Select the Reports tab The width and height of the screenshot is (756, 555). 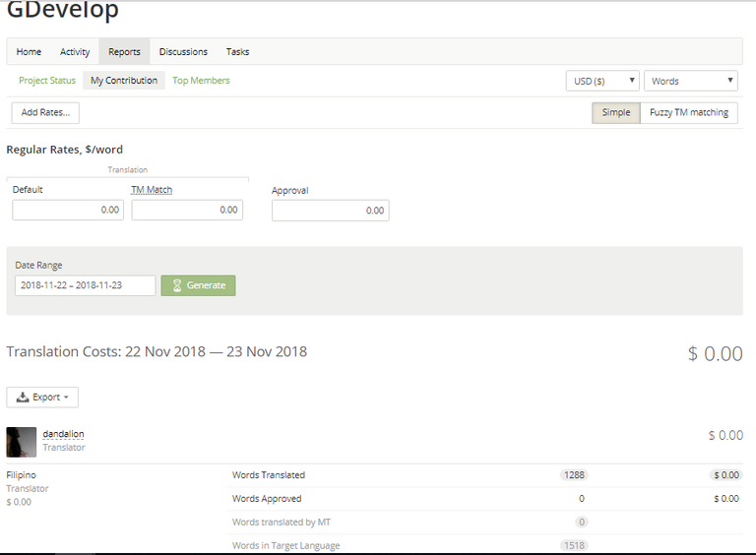tap(124, 52)
